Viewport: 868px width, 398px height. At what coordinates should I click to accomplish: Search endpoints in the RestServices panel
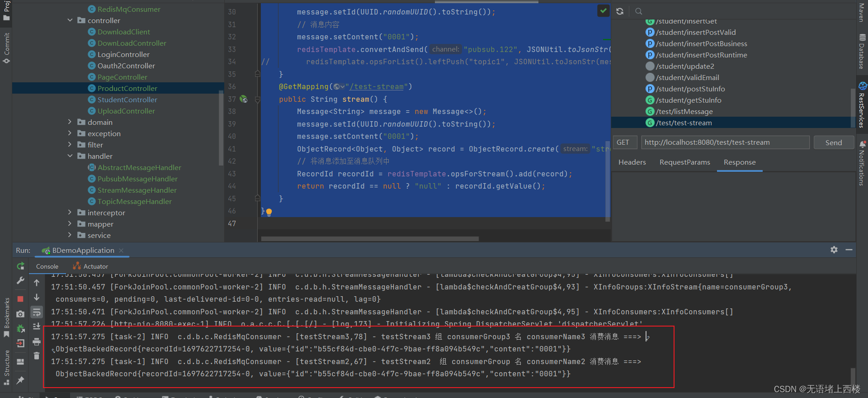coord(638,11)
